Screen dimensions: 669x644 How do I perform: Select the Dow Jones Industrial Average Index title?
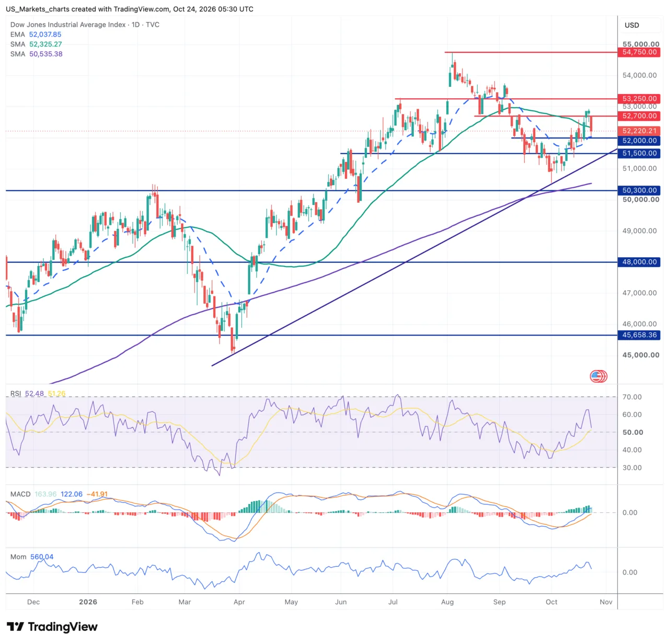pos(85,25)
